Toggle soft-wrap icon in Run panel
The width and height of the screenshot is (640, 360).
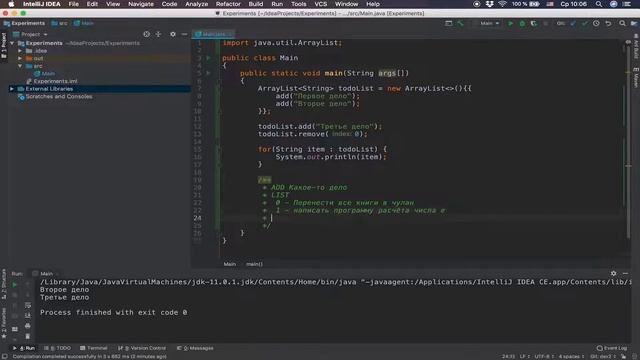pyautogui.click(x=27, y=305)
